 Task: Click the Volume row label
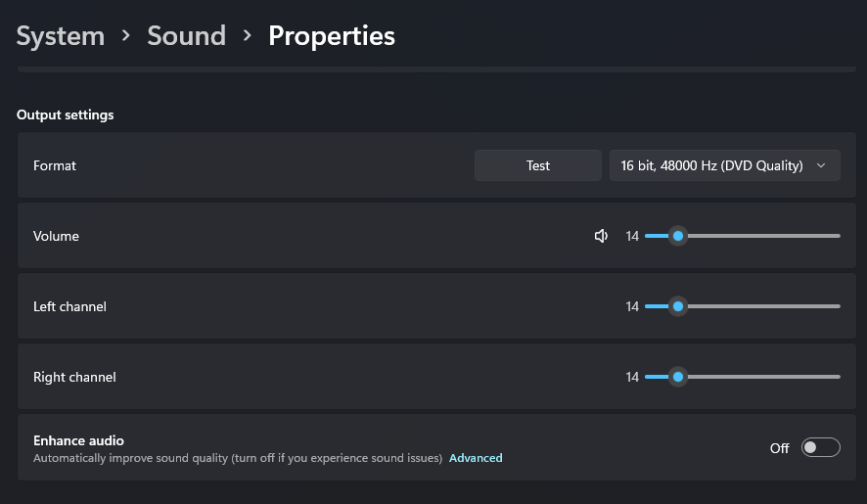click(56, 236)
